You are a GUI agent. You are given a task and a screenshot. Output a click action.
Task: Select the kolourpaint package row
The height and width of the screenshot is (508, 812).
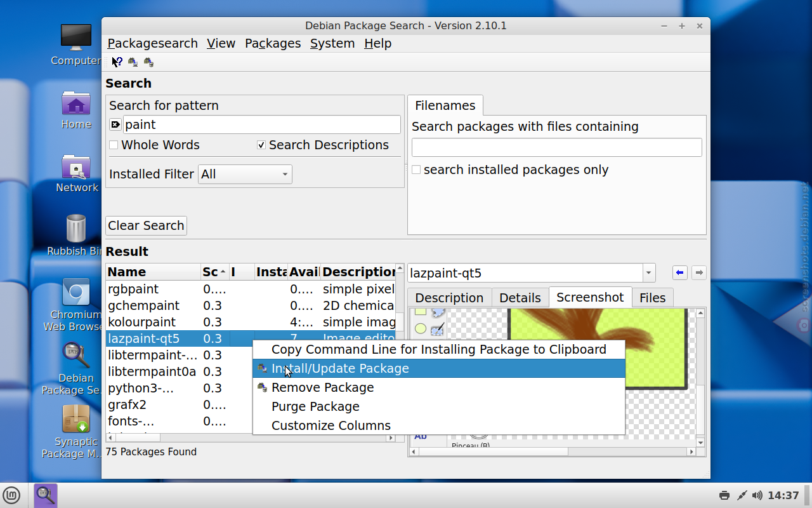coord(251,322)
